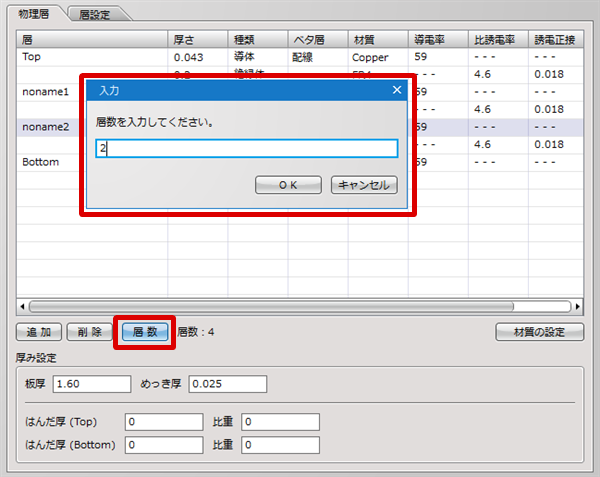Screen dimensions: 600x477
Task: Click the 削除 button
Action: pos(89,332)
